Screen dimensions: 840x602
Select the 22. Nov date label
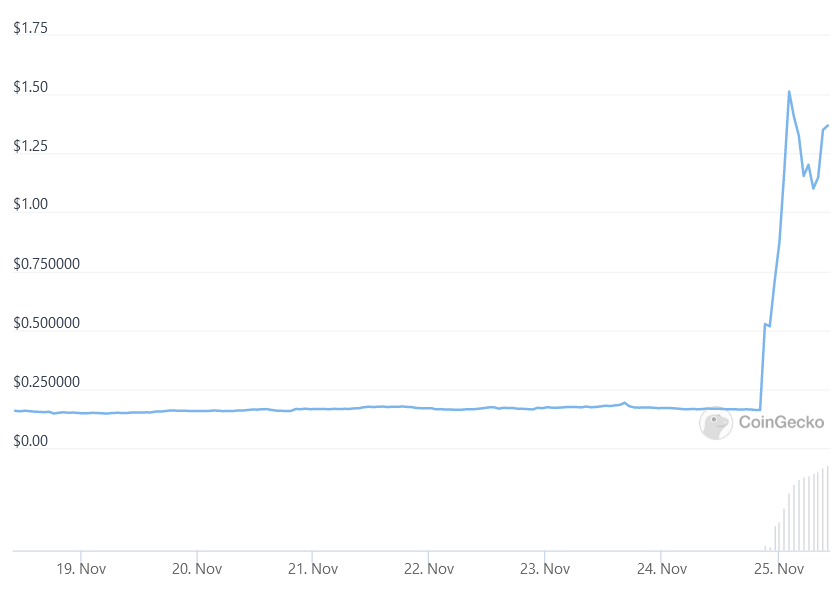(429, 569)
